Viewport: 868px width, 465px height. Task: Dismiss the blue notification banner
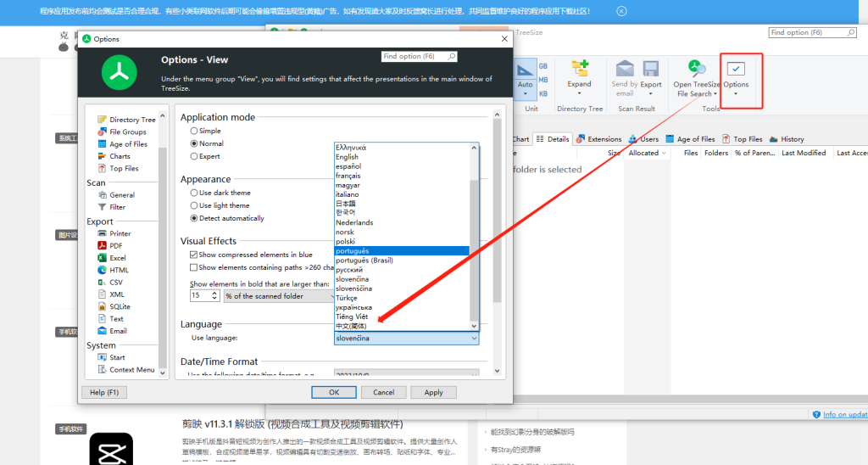click(621, 11)
